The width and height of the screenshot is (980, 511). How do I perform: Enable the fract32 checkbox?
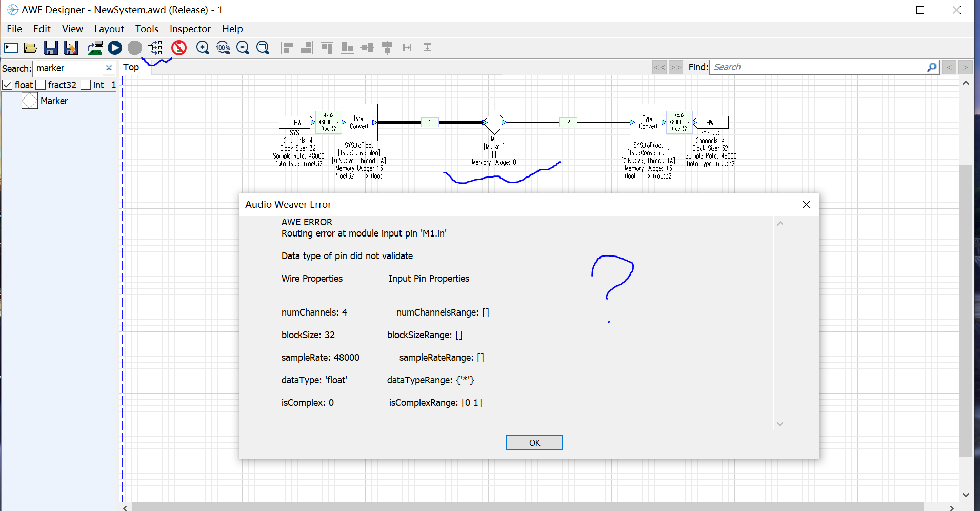(x=41, y=85)
